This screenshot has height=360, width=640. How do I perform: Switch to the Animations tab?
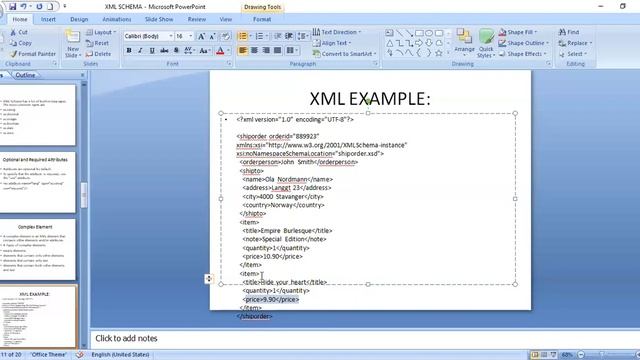[117, 19]
